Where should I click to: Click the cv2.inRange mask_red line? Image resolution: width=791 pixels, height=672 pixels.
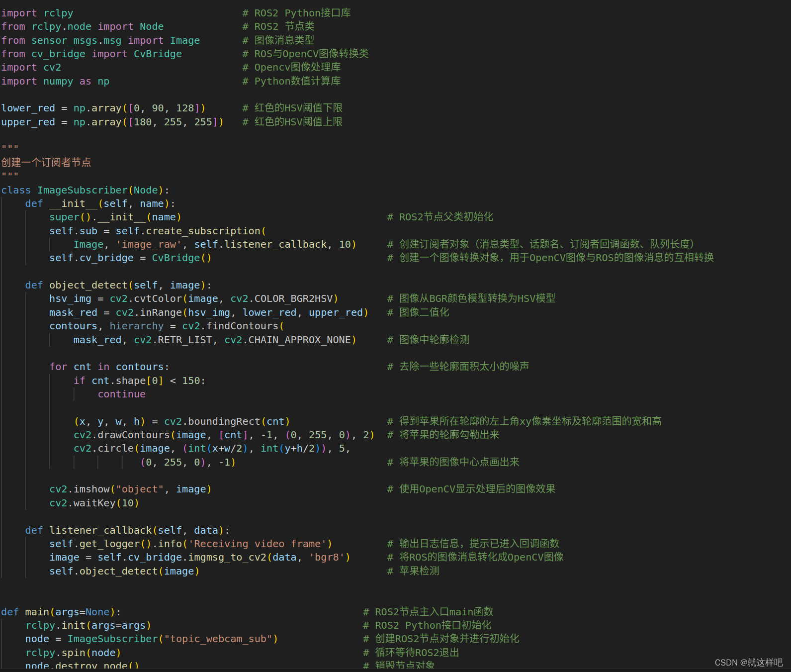coord(209,312)
